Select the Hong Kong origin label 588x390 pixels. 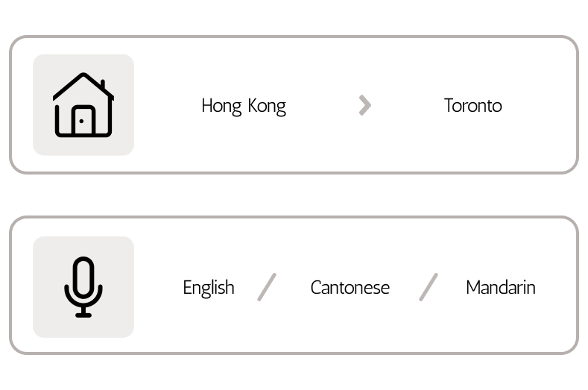(x=244, y=105)
